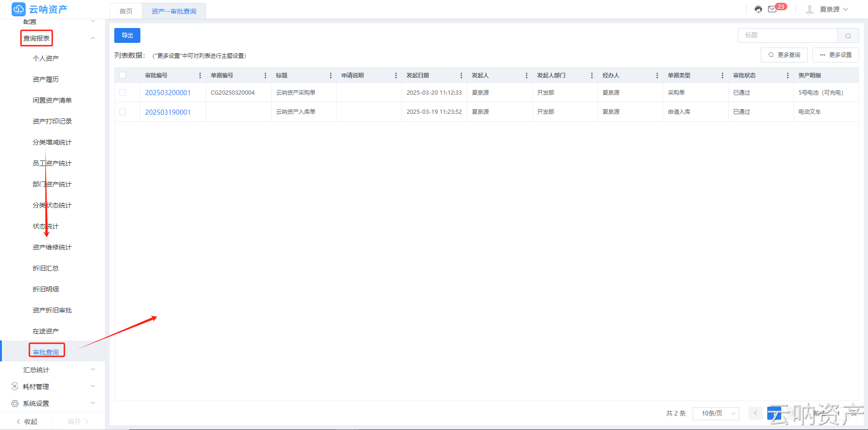The width and height of the screenshot is (868, 430).
Task: Open column menu for 经办人 header
Action: click(657, 76)
